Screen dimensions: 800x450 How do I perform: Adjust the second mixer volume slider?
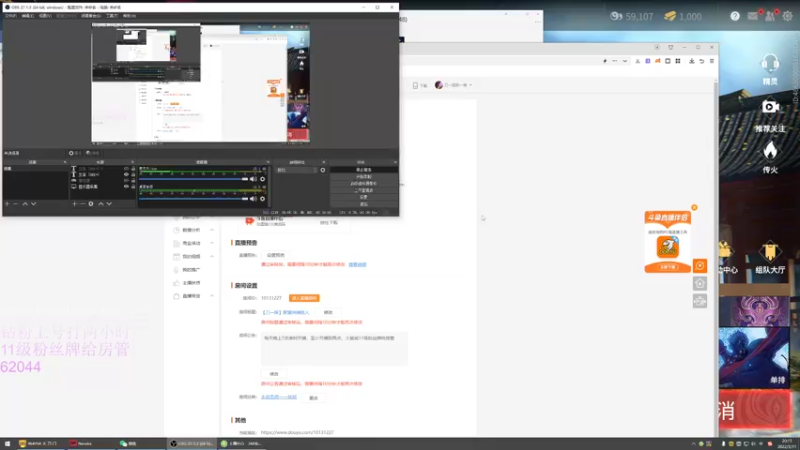(193, 198)
